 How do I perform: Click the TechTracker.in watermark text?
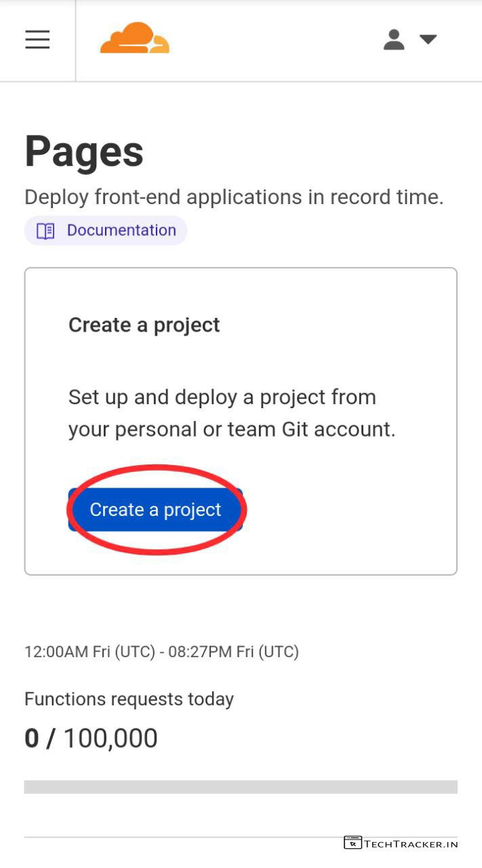click(x=411, y=844)
